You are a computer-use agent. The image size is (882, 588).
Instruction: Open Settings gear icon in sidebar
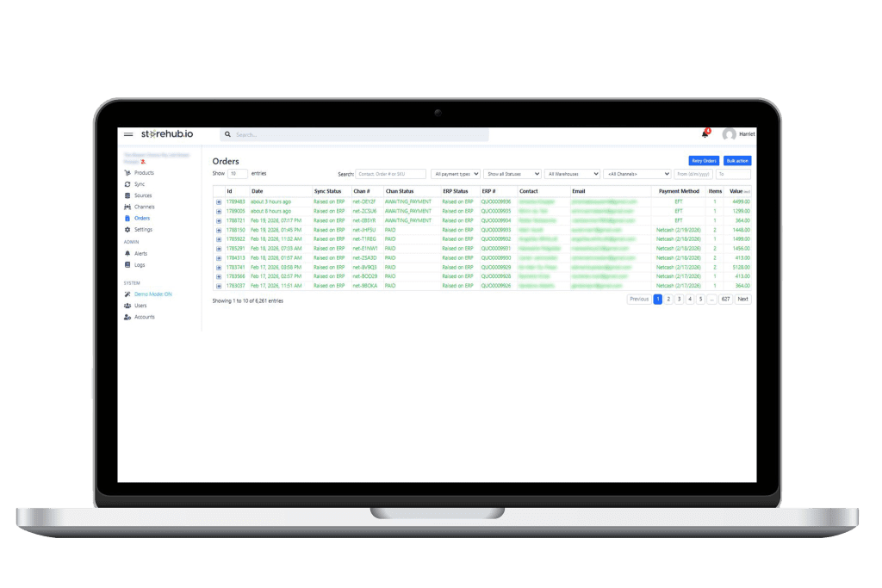pyautogui.click(x=127, y=230)
